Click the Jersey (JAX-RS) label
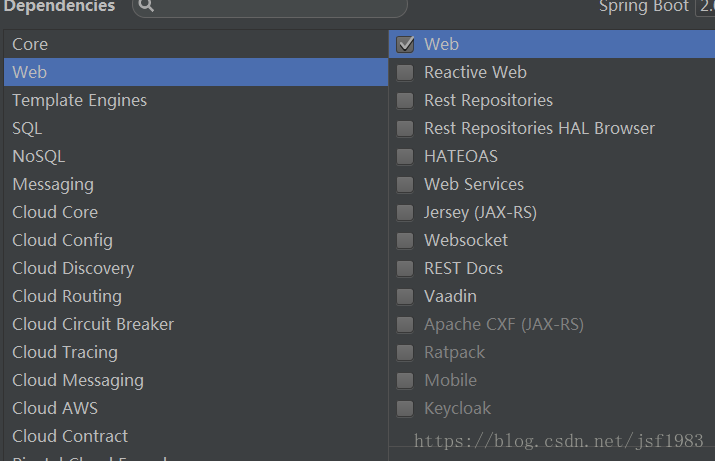715x461 pixels. (x=480, y=212)
